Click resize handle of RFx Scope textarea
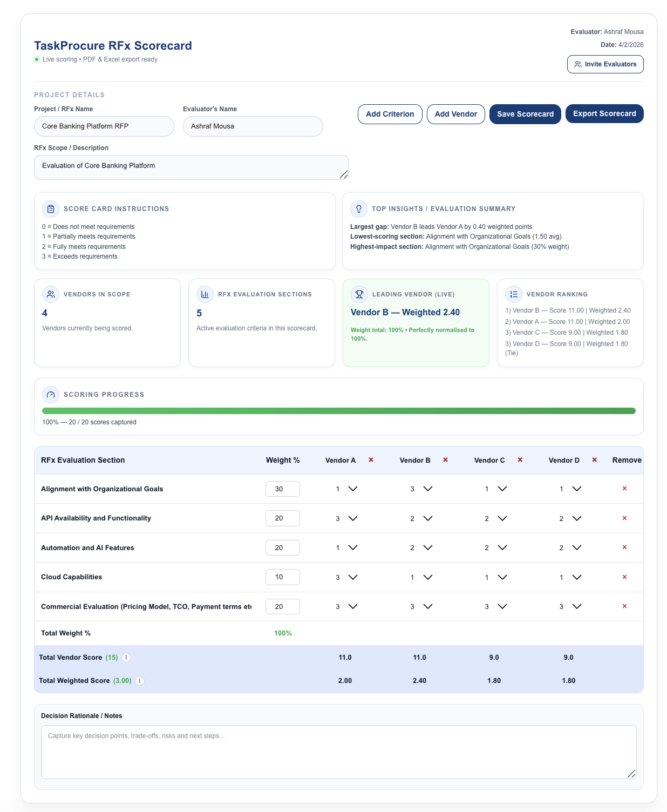 pyautogui.click(x=344, y=174)
